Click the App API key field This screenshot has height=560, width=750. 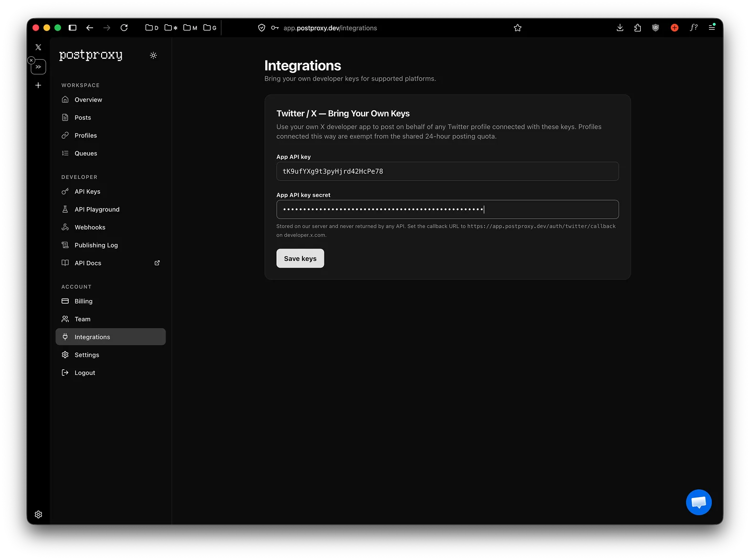click(448, 171)
